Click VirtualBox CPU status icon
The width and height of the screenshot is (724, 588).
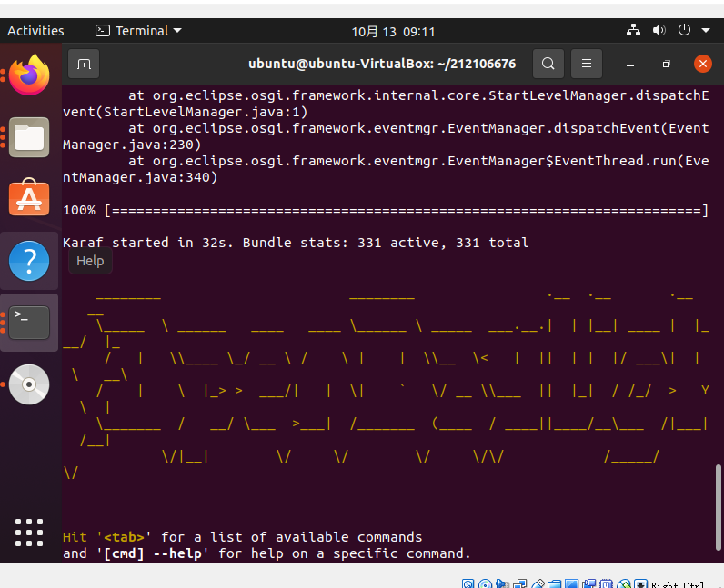(x=606, y=583)
